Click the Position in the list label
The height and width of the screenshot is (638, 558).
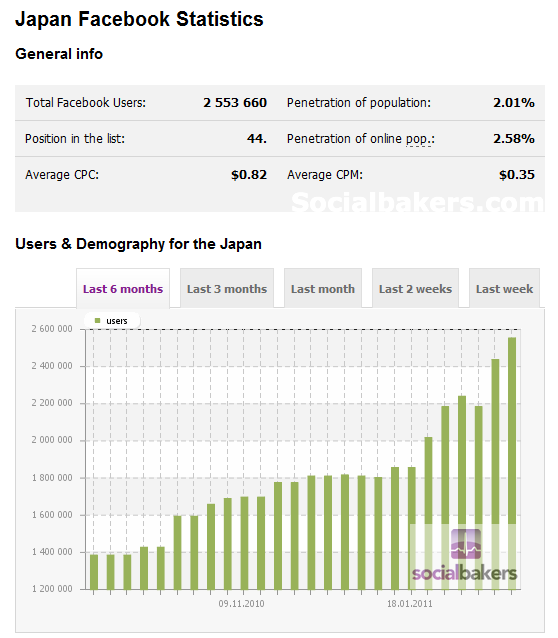tap(75, 139)
